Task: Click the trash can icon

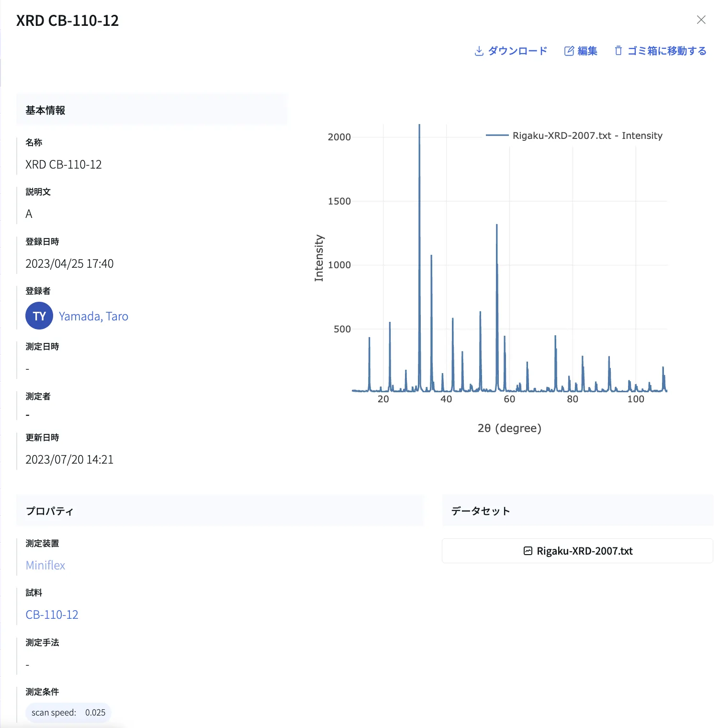Action: click(x=618, y=50)
